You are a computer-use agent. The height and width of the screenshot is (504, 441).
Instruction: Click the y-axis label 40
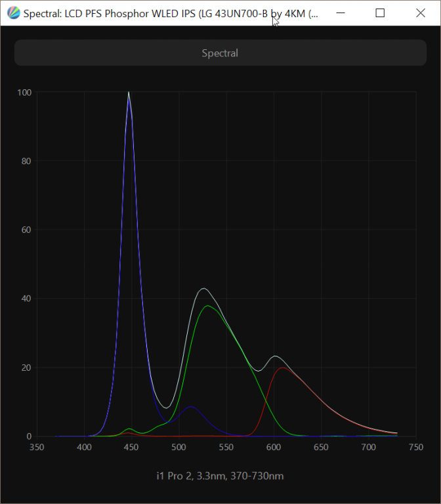tap(26, 299)
